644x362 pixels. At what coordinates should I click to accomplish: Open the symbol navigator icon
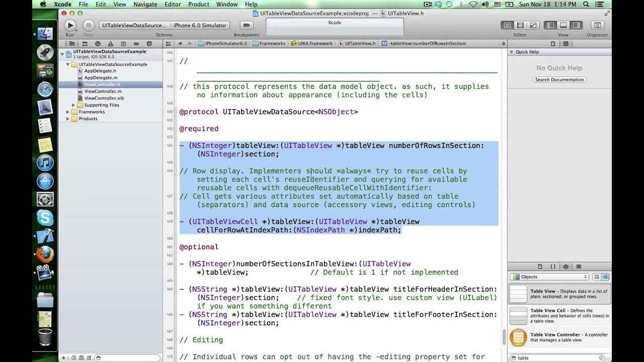tap(85, 44)
